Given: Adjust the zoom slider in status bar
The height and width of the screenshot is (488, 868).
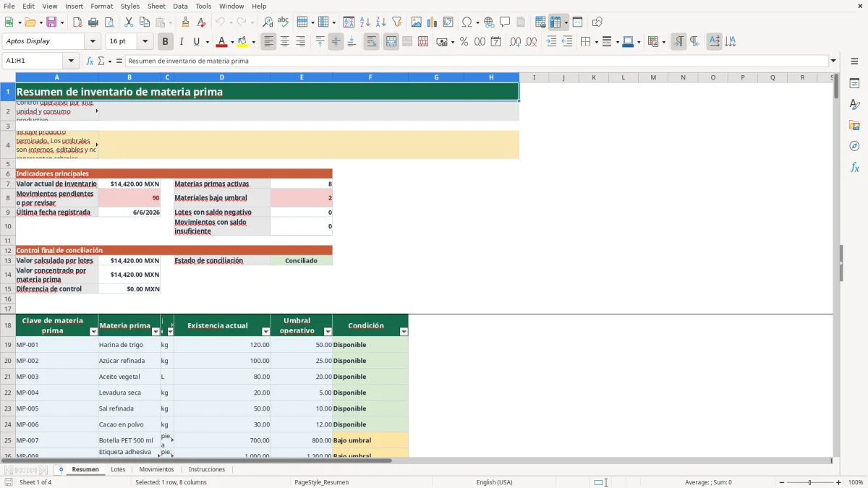Looking at the screenshot, I should [x=809, y=482].
